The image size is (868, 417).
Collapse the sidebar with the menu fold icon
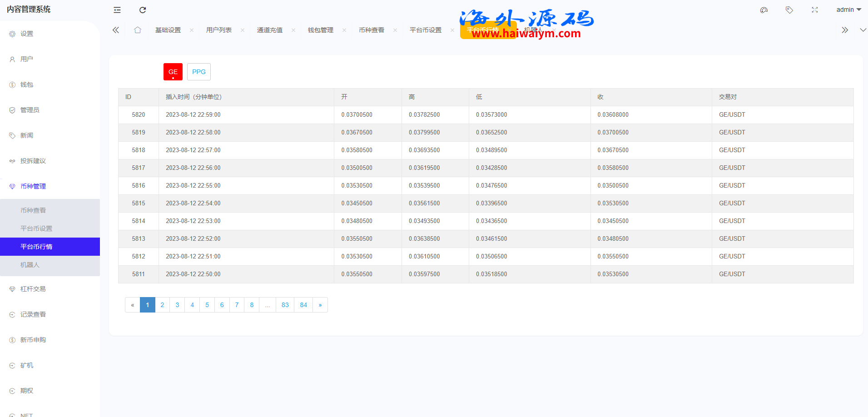pos(117,10)
